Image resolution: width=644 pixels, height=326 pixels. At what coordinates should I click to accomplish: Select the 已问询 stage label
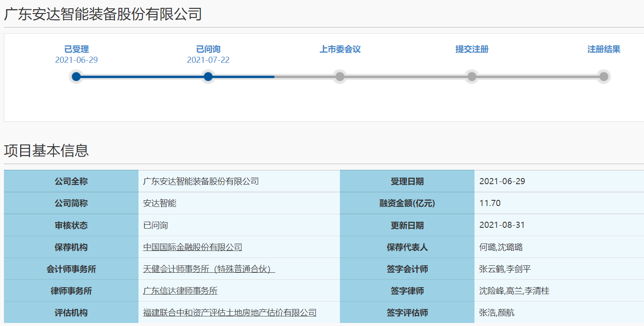(208, 49)
